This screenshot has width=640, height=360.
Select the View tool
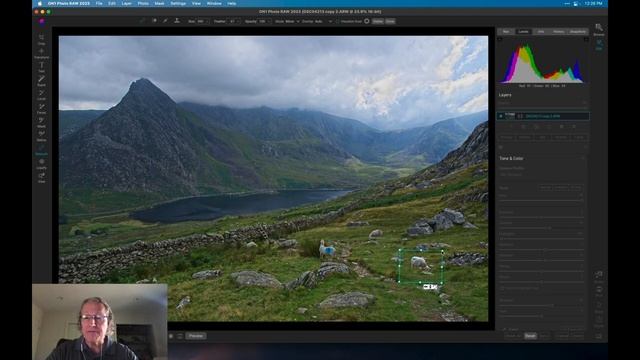41,178
